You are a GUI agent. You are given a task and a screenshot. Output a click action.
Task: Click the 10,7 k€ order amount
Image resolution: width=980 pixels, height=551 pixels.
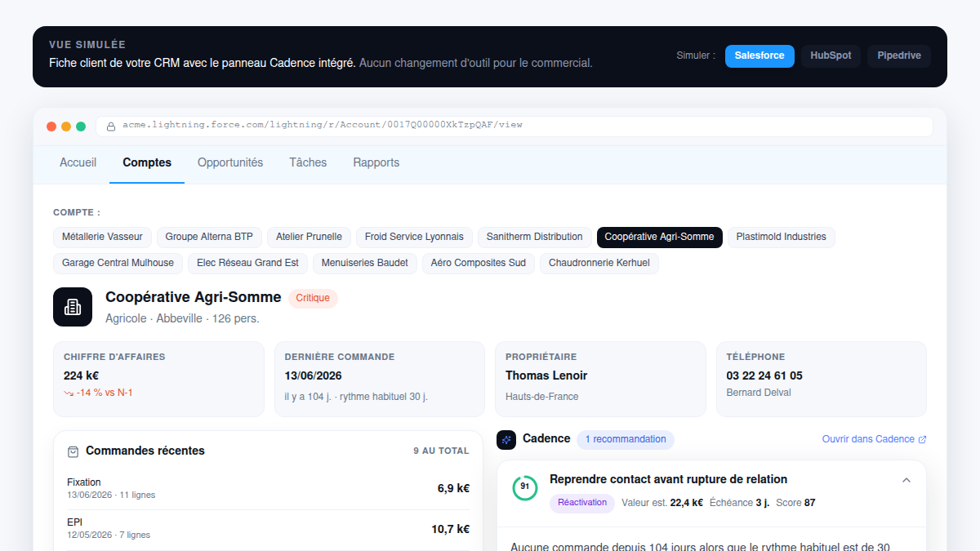point(450,528)
